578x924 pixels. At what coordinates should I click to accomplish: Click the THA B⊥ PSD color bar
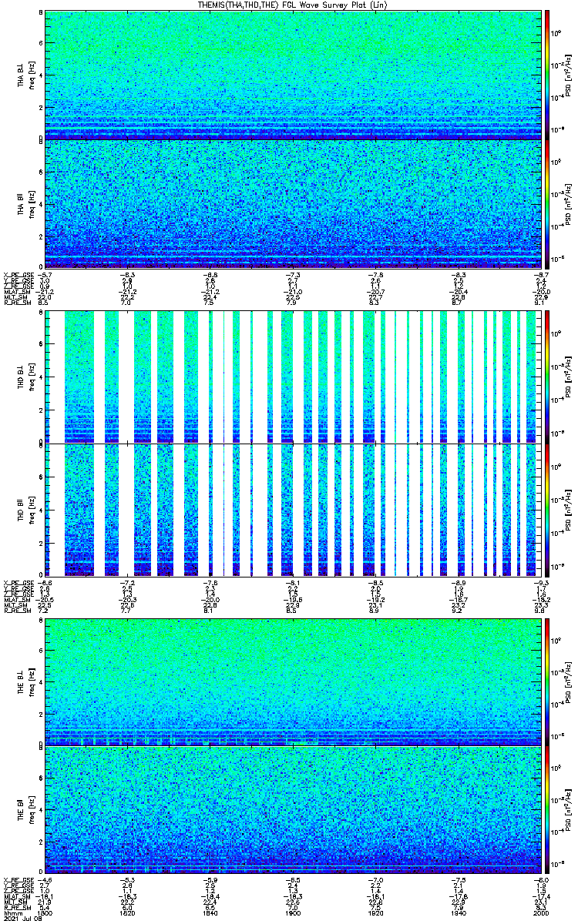pyautogui.click(x=548, y=74)
